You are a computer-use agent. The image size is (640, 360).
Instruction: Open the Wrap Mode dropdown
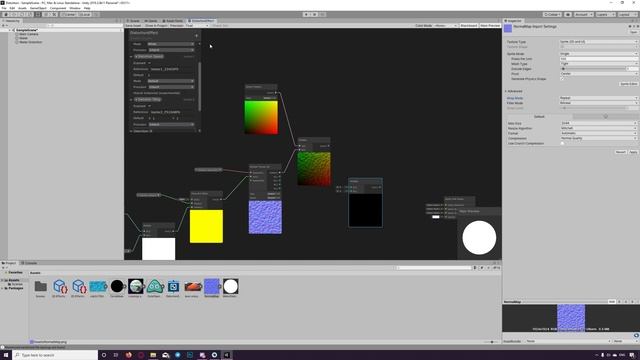(598, 98)
